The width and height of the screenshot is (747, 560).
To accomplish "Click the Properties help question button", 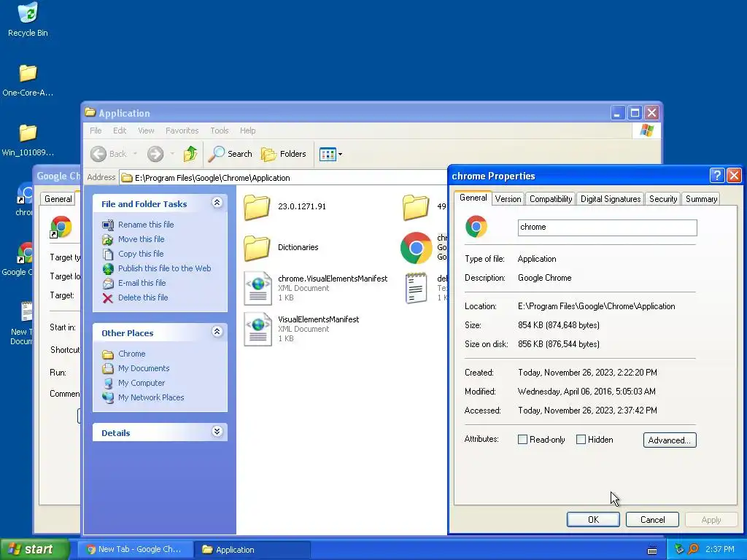I will pyautogui.click(x=717, y=176).
